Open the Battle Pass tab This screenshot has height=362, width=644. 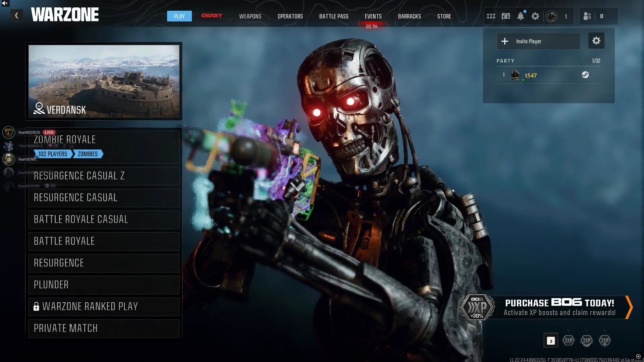(x=333, y=16)
